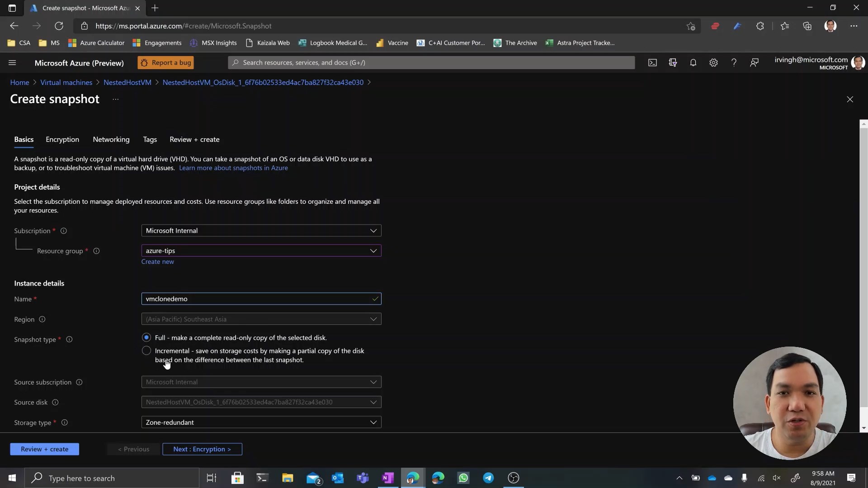Open Directories and subscriptions filter icon

point(673,63)
